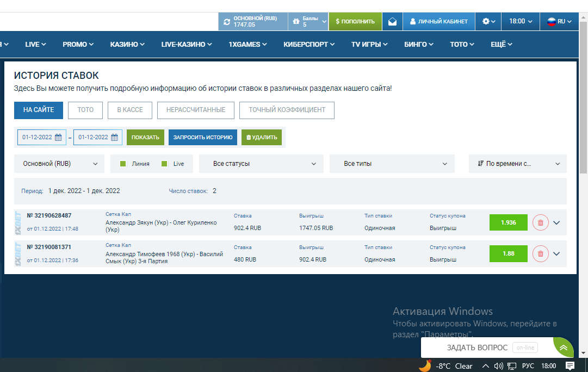The height and width of the screenshot is (372, 588).
Task: Open the Все типы dropdown
Action: (392, 164)
